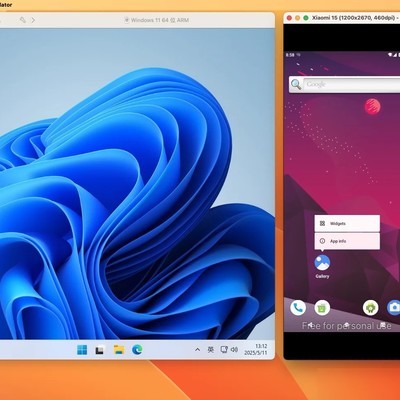Launch File Explorer from the Windows taskbar

(x=119, y=350)
